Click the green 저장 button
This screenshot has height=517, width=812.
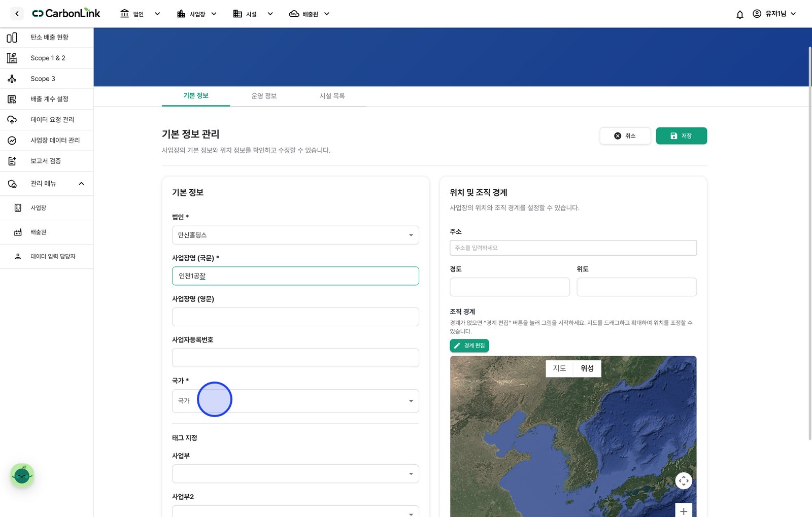click(x=681, y=136)
